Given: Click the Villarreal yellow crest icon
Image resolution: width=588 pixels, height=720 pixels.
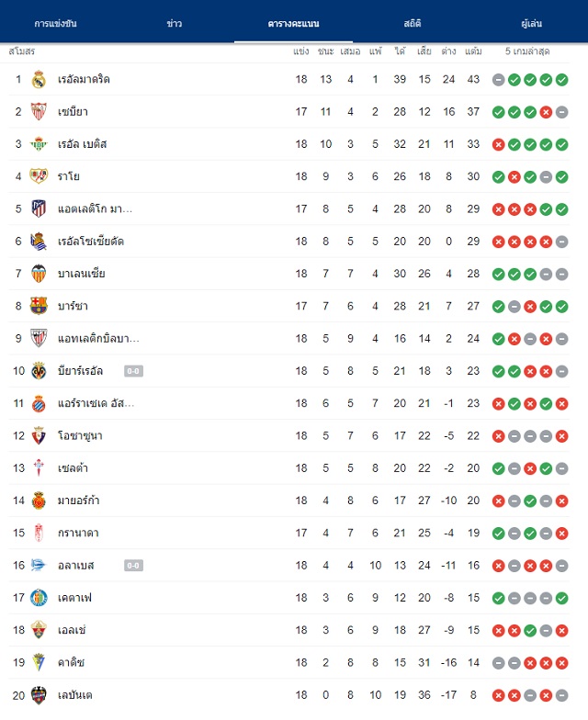Looking at the screenshot, I should [39, 371].
